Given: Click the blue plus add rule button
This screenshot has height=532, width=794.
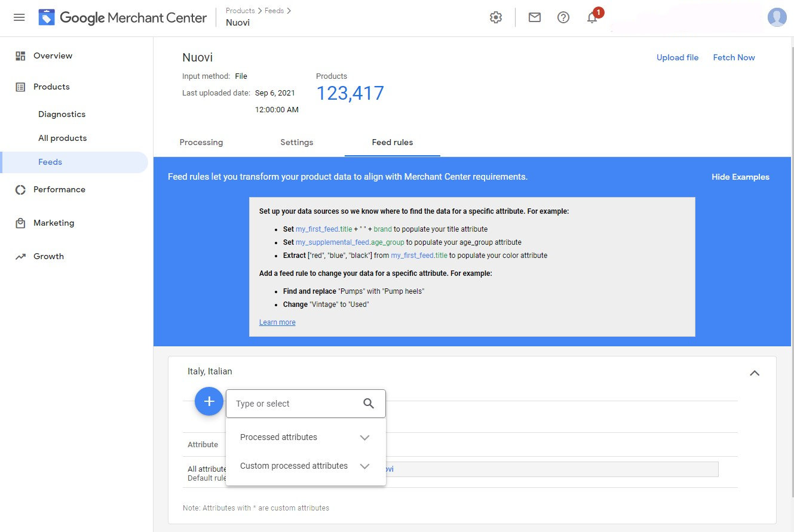Looking at the screenshot, I should point(209,401).
